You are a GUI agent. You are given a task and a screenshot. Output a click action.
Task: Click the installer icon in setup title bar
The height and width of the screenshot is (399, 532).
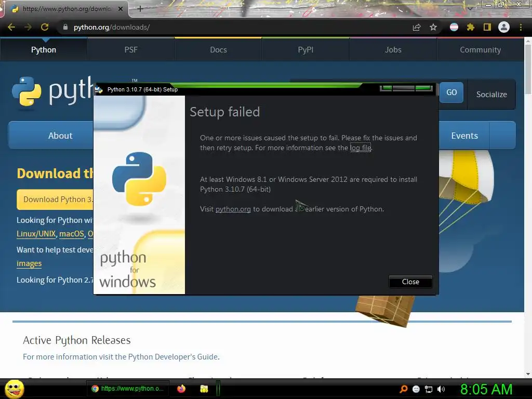click(99, 89)
